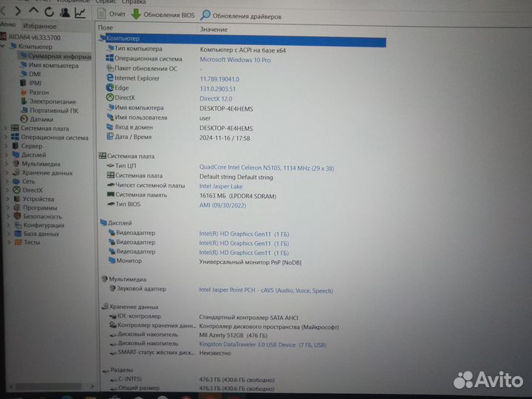
Task: Switch to the Избранное tab
Action: click(39, 26)
